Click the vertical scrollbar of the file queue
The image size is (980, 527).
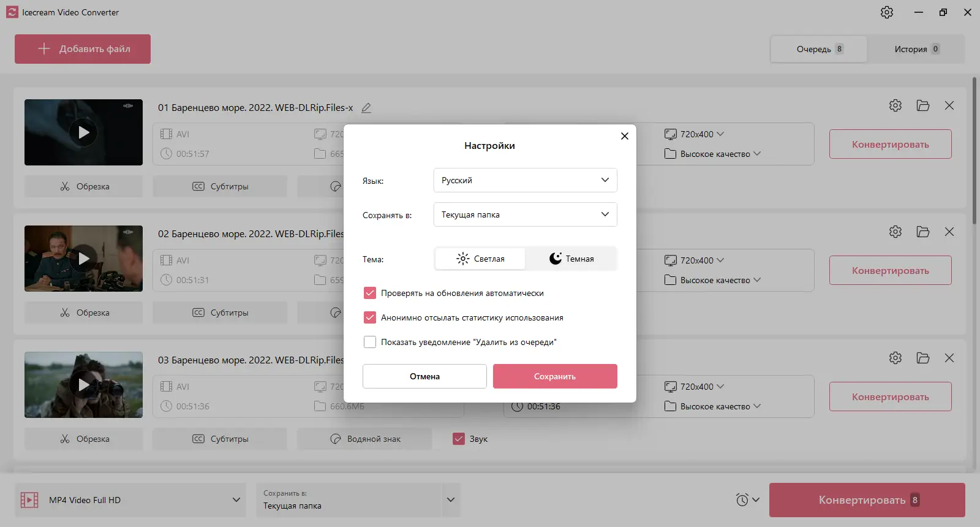[x=974, y=150]
